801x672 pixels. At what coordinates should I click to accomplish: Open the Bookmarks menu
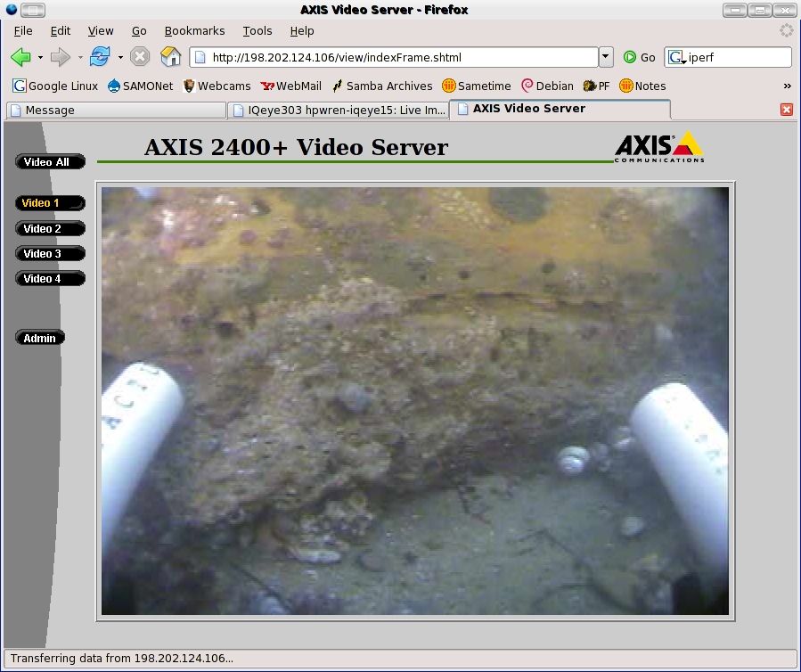(194, 30)
